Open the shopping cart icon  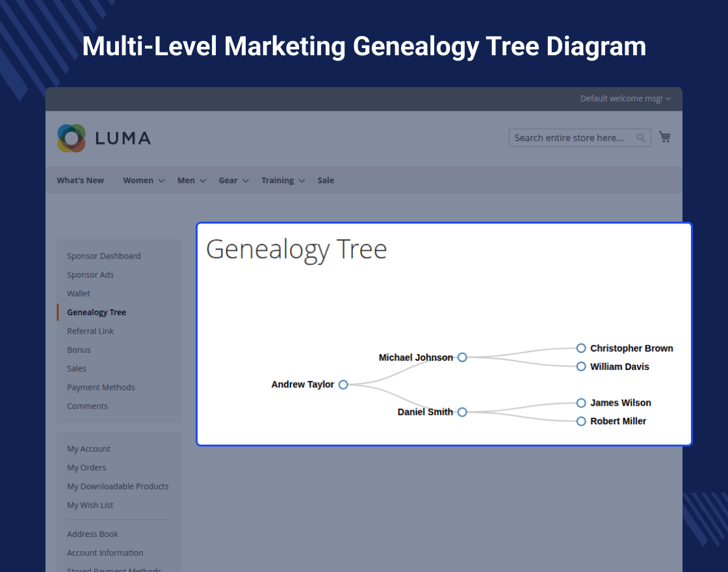pyautogui.click(x=665, y=137)
